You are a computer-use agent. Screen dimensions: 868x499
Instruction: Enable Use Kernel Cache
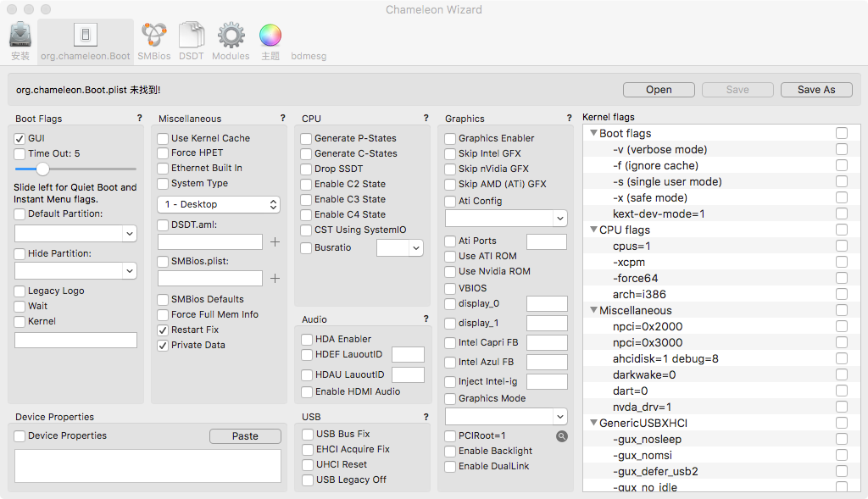163,138
